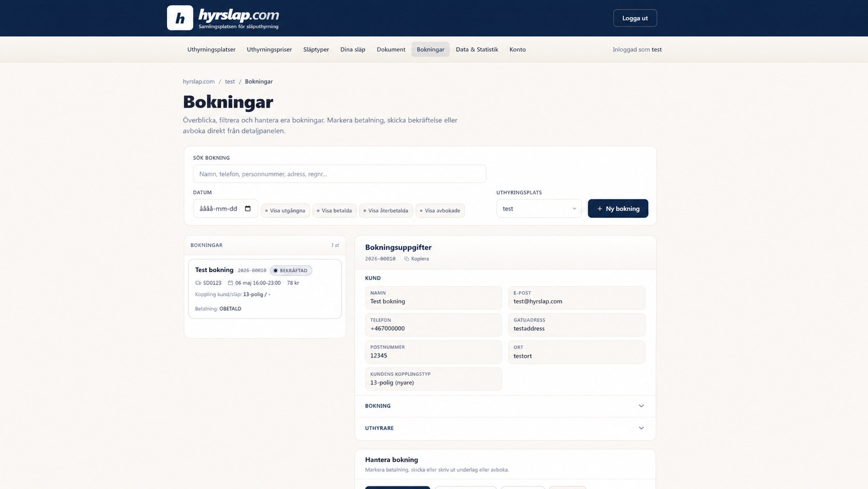Open the Dokument page
This screenshot has width=868, height=489.
[x=391, y=49]
